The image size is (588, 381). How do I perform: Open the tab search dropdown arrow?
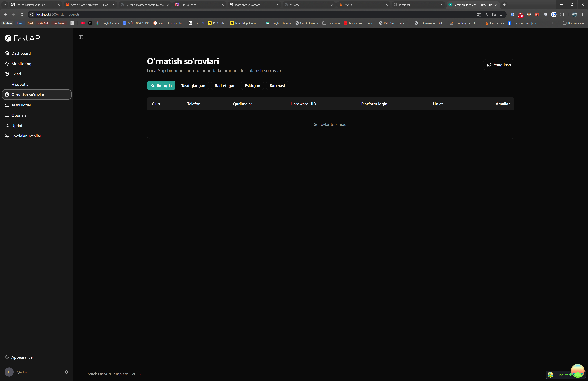(4, 5)
